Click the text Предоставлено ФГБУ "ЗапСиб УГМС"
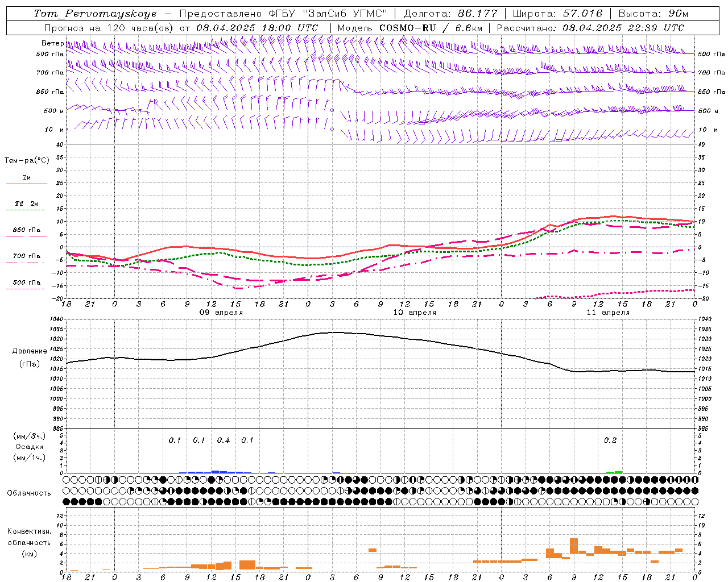This screenshot has width=728, height=582. point(283,14)
